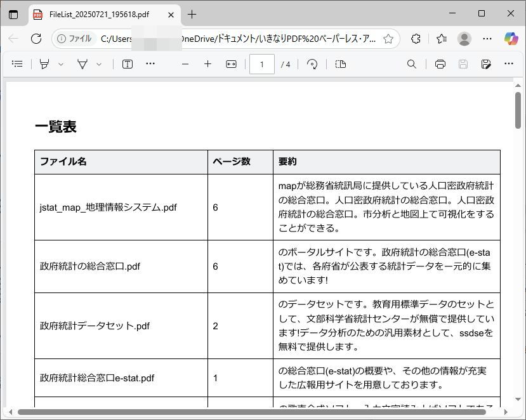Open PDF toolbar more options
526x420 pixels.
509,63
